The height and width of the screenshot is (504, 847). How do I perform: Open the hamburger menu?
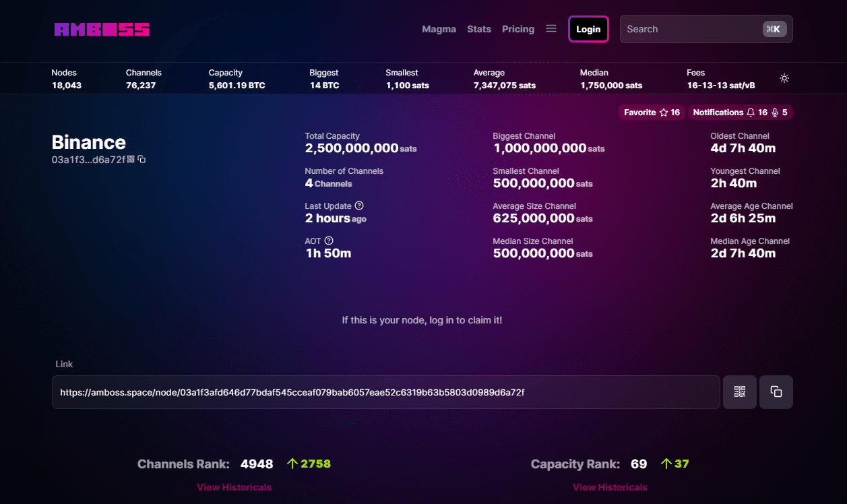[x=551, y=28]
